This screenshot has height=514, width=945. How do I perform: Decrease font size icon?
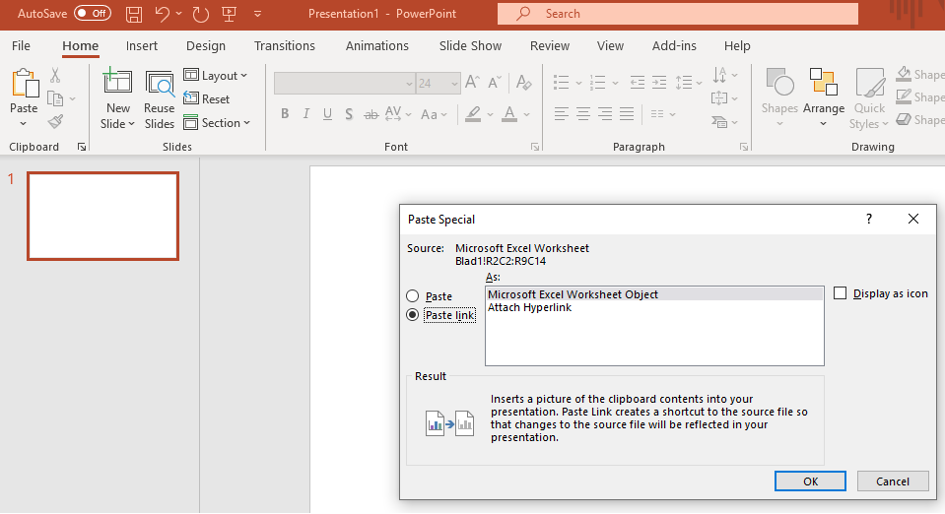495,83
